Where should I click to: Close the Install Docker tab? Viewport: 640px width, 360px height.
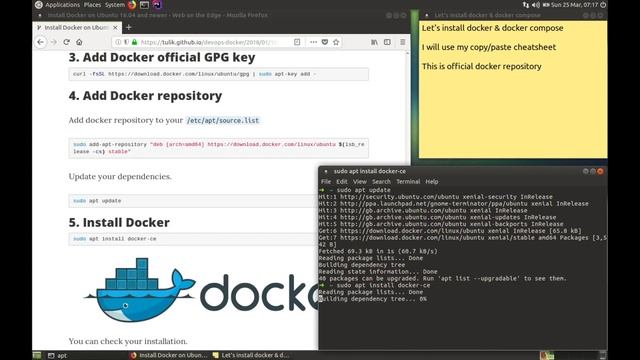click(x=115, y=27)
